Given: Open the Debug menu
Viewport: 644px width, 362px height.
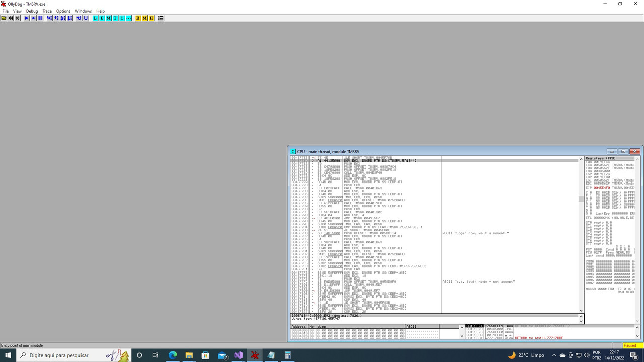Looking at the screenshot, I should coord(32,11).
